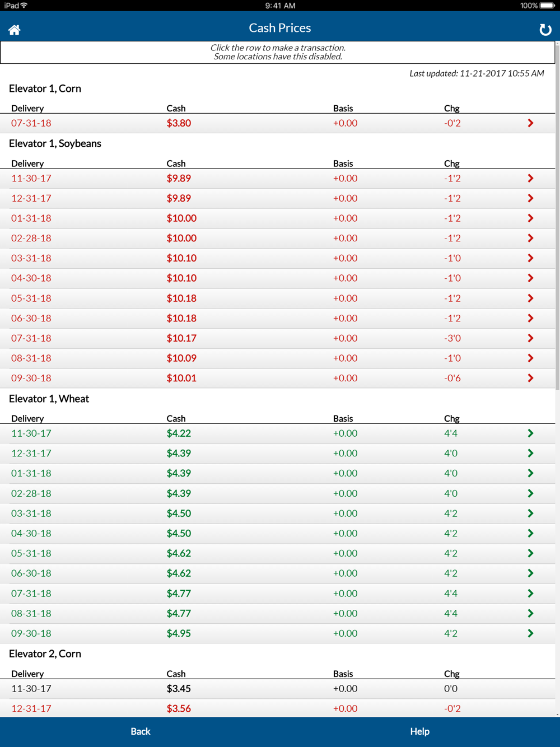This screenshot has width=560, height=747.
Task: Open chevron for Soybeans 03-31-18 row
Action: (x=530, y=258)
